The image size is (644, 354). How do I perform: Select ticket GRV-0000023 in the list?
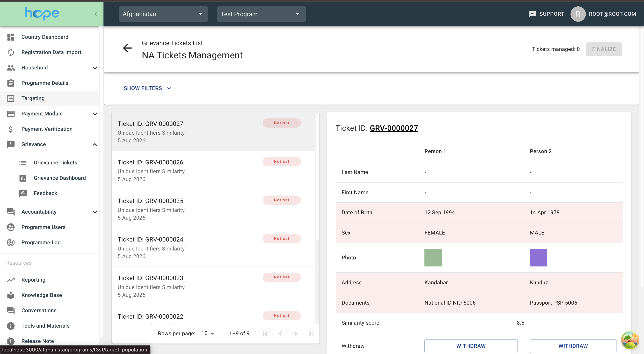coord(213,286)
